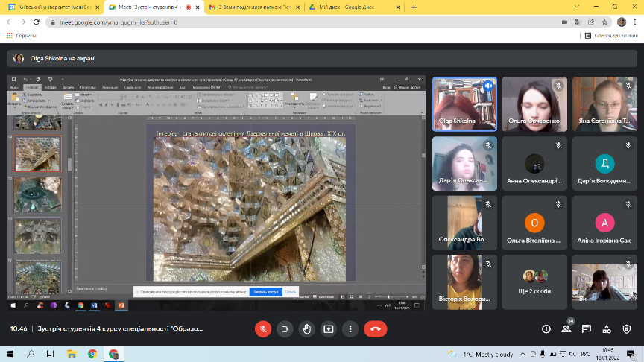The height and width of the screenshot is (362, 644).
Task: Show the participants list panel
Action: click(566, 328)
